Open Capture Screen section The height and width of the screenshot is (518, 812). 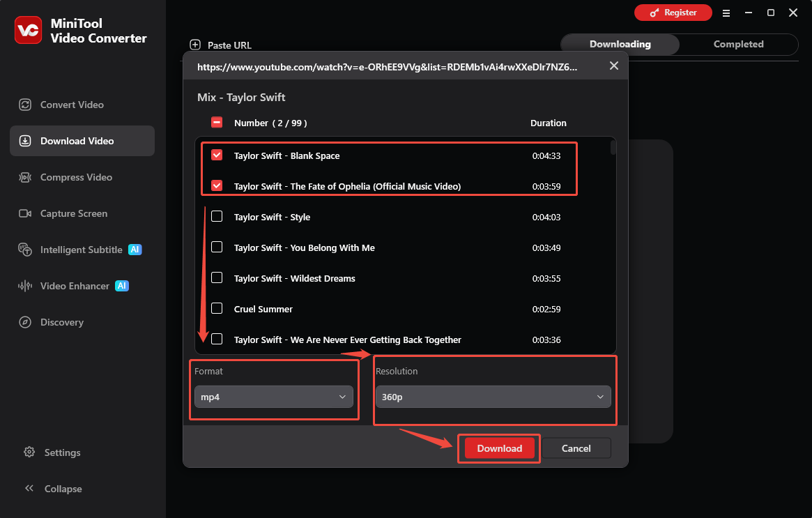point(82,213)
